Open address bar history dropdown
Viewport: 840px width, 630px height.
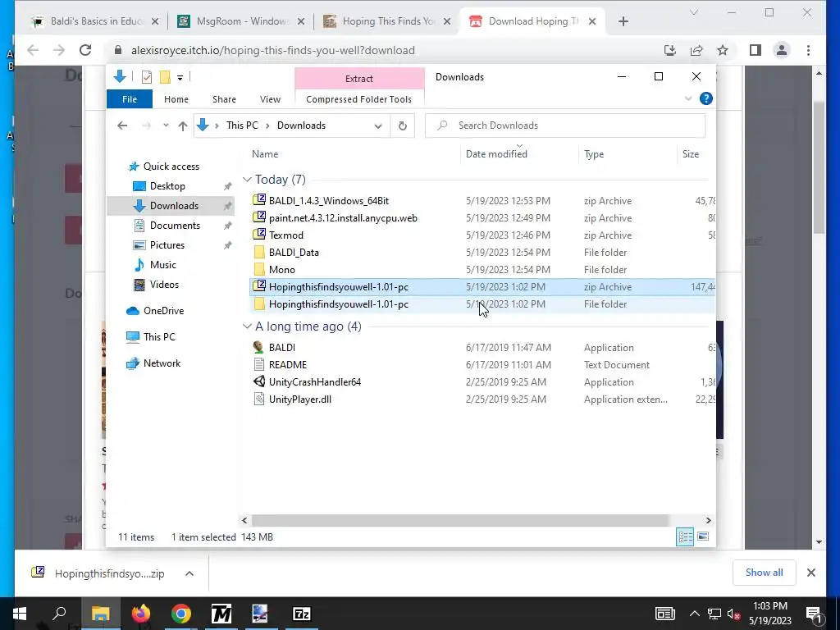[x=378, y=126]
